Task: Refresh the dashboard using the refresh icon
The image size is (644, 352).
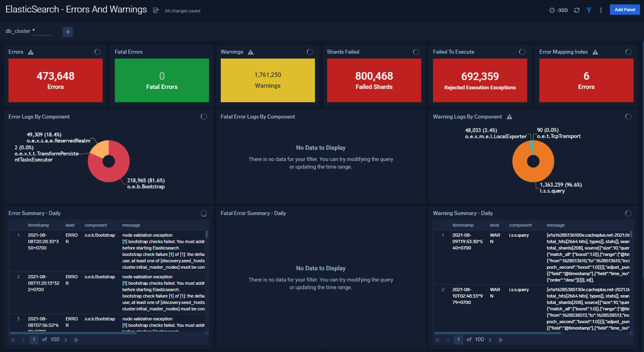Action: pyautogui.click(x=577, y=10)
